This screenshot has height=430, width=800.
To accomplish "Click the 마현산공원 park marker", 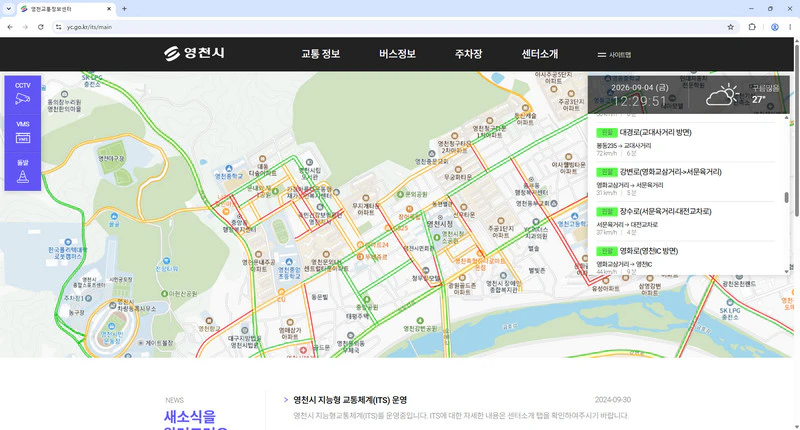I will [x=179, y=294].
